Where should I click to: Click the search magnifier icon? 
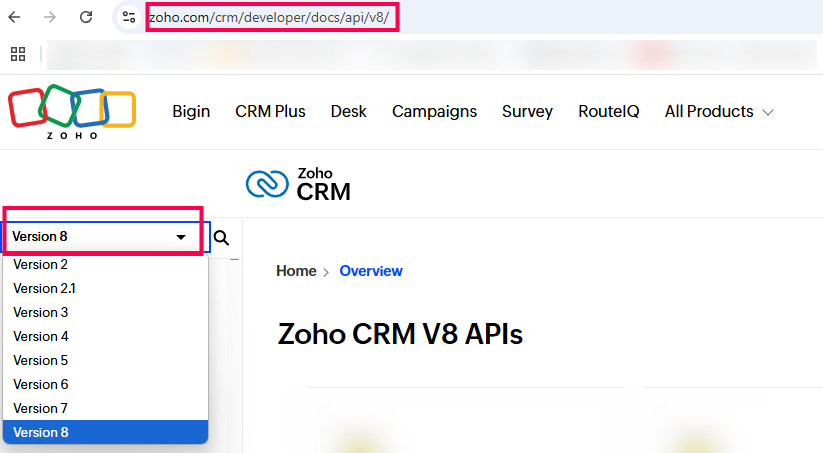click(x=221, y=238)
